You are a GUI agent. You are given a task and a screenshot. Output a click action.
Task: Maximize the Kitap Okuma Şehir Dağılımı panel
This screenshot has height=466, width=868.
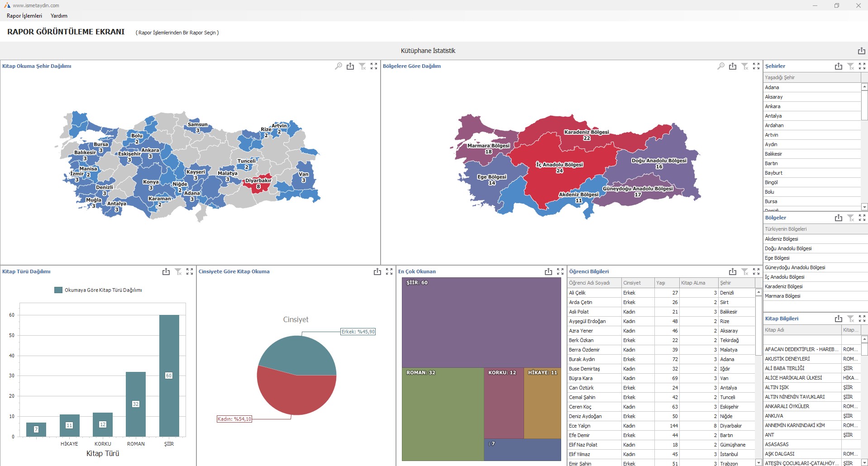click(x=374, y=67)
